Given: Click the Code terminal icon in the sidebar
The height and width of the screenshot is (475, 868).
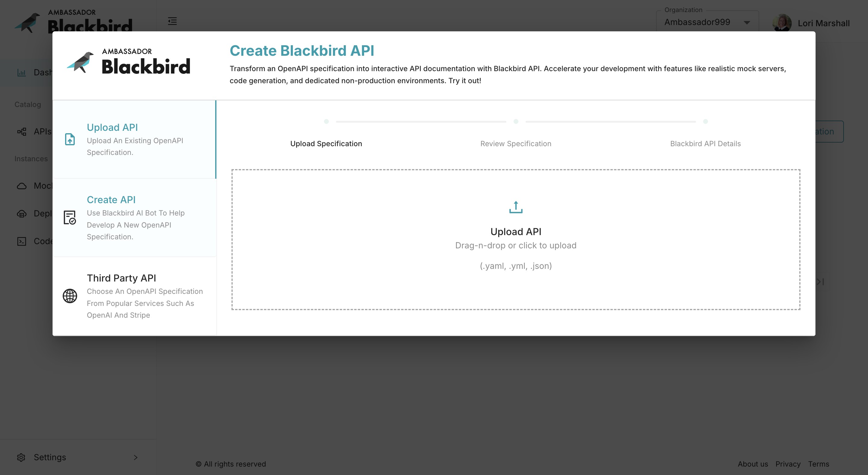Looking at the screenshot, I should [x=22, y=241].
